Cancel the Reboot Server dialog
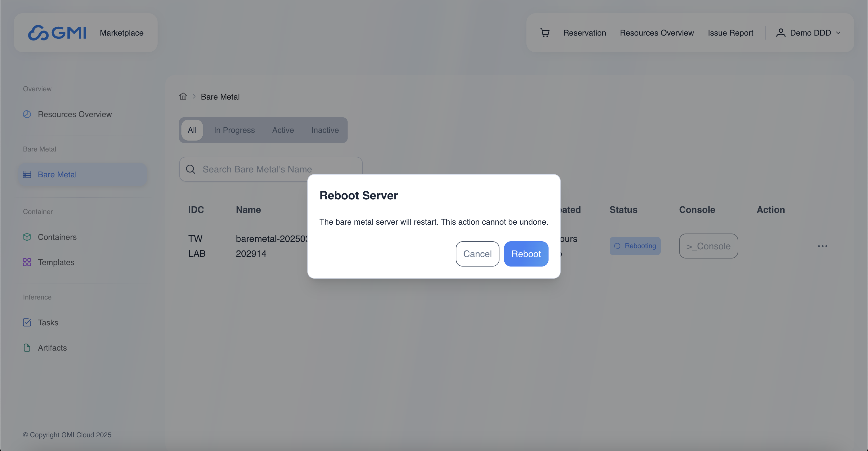868x451 pixels. [x=477, y=254]
